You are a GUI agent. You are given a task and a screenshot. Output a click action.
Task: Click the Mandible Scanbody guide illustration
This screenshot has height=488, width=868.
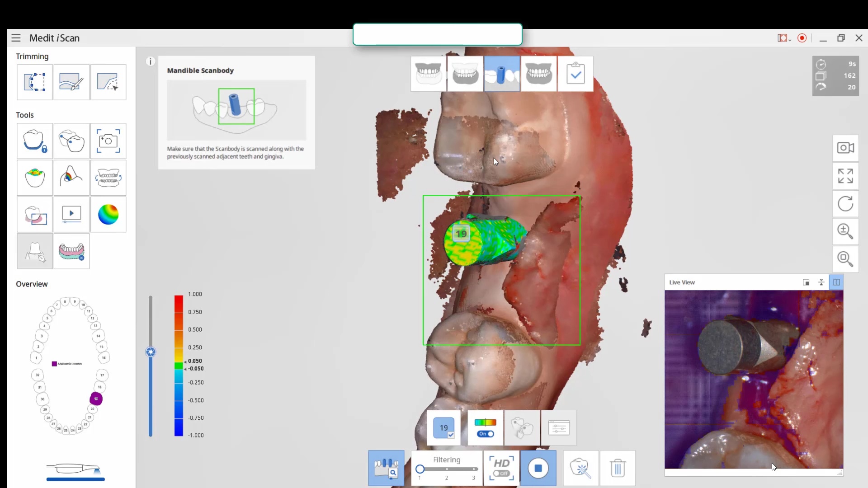coord(236,110)
